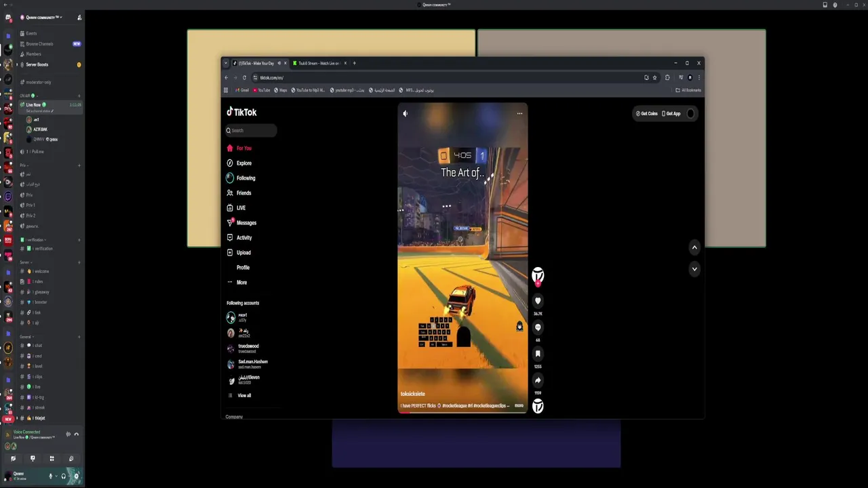Share the TikTok video
This screenshot has width=868, height=488.
pos(538,380)
